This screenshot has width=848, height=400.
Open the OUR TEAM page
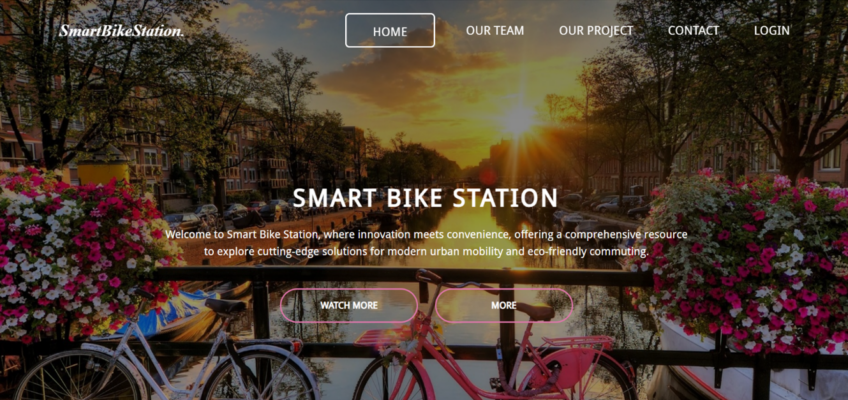pyautogui.click(x=495, y=31)
